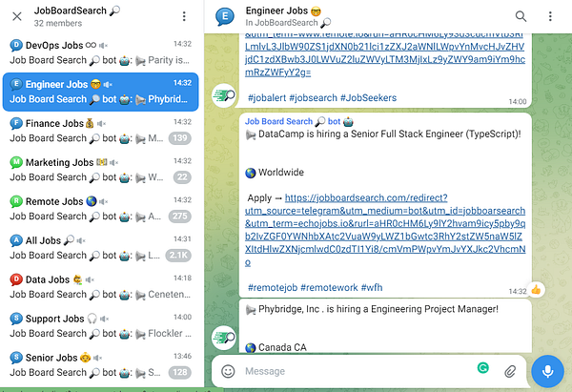
Task: Click the 128 unread badge on Senior Jobs
Action: point(180,372)
